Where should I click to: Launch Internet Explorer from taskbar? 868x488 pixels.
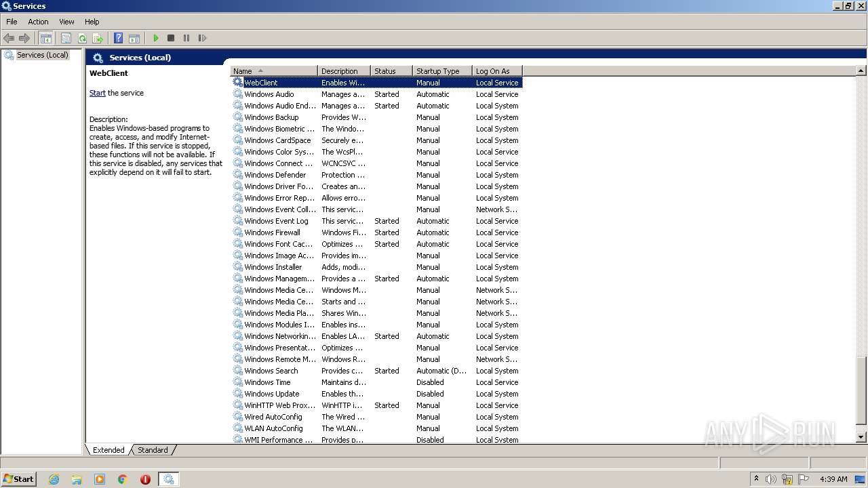[54, 479]
